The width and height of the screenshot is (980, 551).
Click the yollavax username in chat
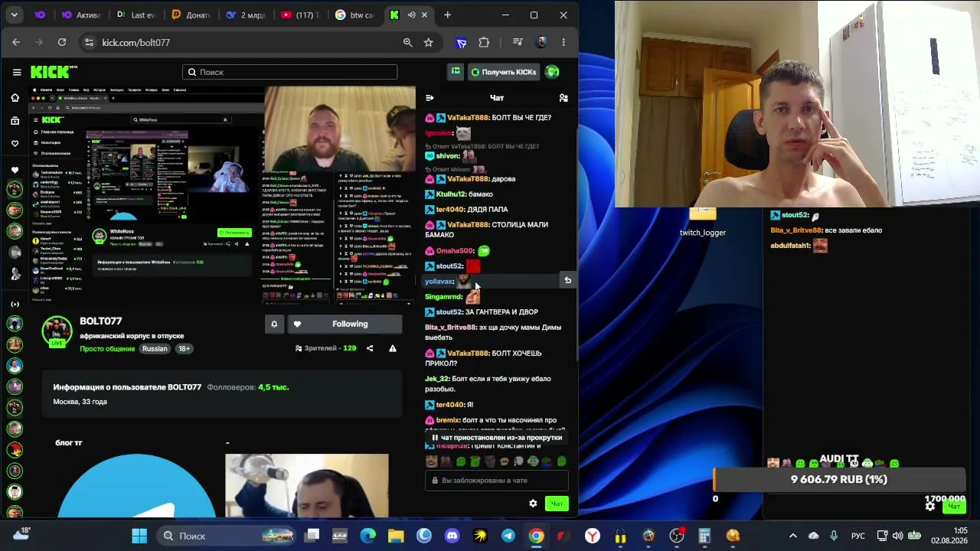[x=439, y=282]
